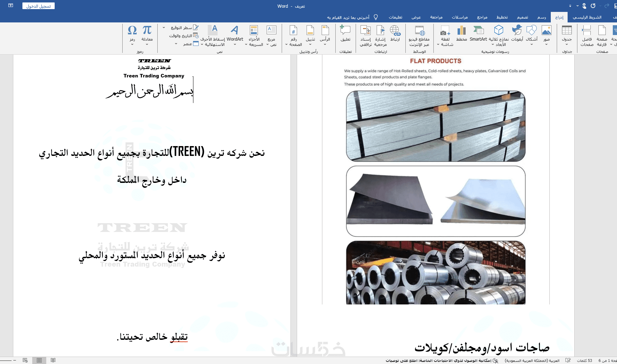Expand the Table (جدول) dropdown arrow
This screenshot has width=617, height=364.
[567, 44]
